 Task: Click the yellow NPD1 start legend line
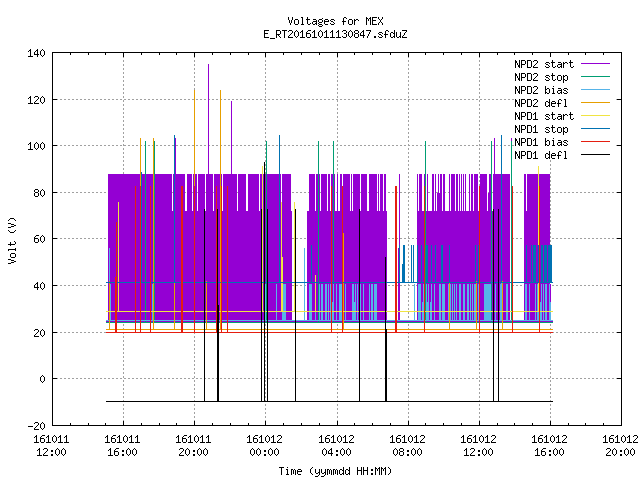pyautogui.click(x=595, y=116)
